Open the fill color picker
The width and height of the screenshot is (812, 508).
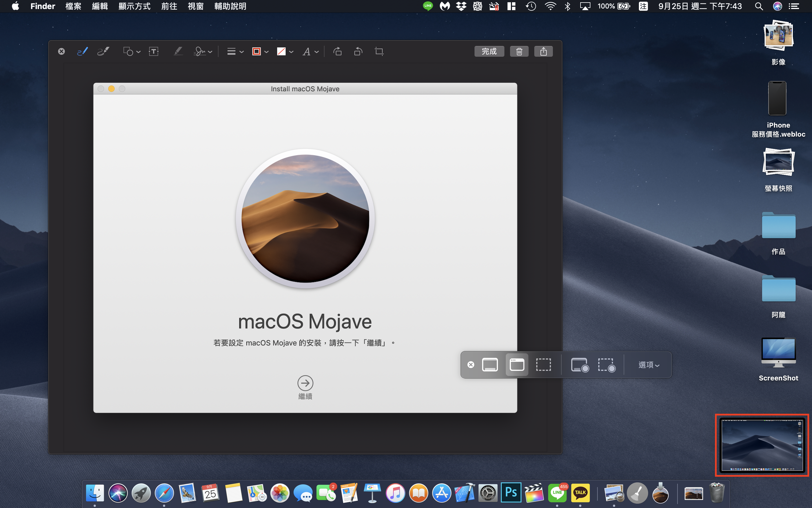pos(285,51)
